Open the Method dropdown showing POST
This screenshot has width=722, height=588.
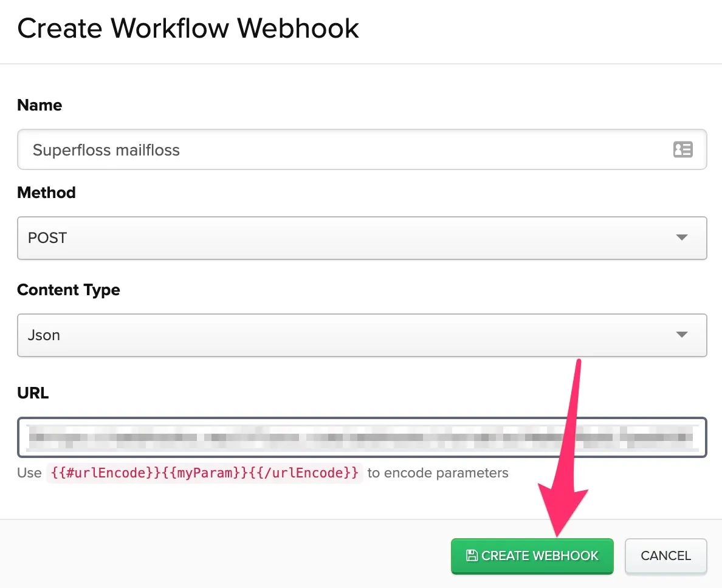click(362, 238)
